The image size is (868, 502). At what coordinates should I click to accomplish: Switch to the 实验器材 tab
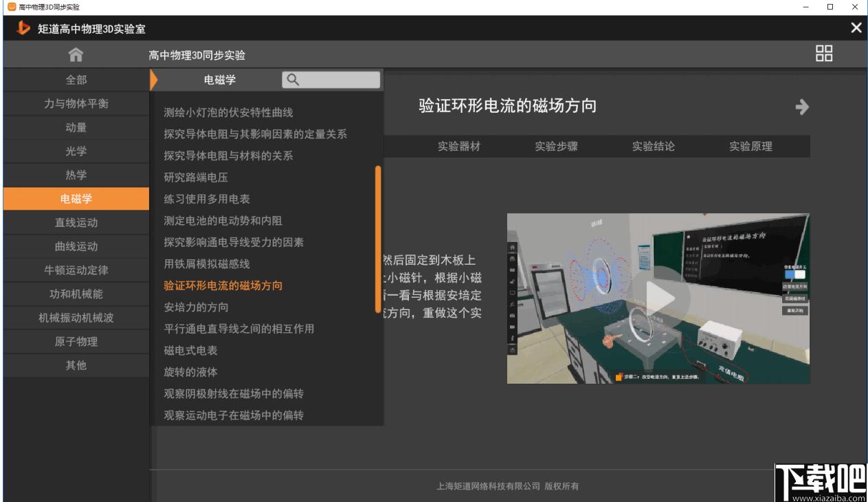[x=459, y=146]
